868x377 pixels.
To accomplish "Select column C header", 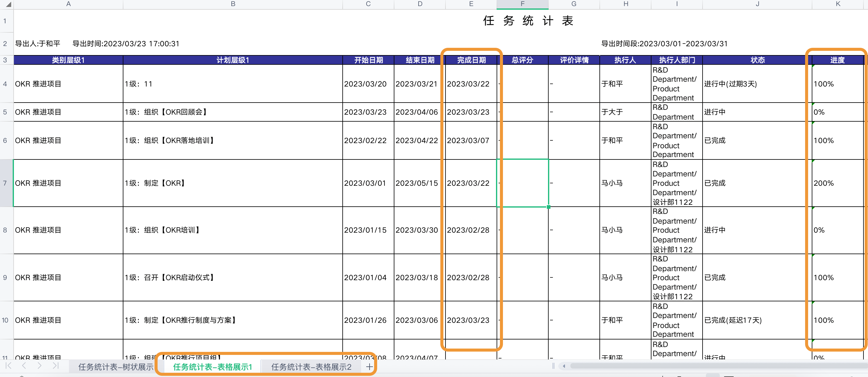I will point(368,4).
